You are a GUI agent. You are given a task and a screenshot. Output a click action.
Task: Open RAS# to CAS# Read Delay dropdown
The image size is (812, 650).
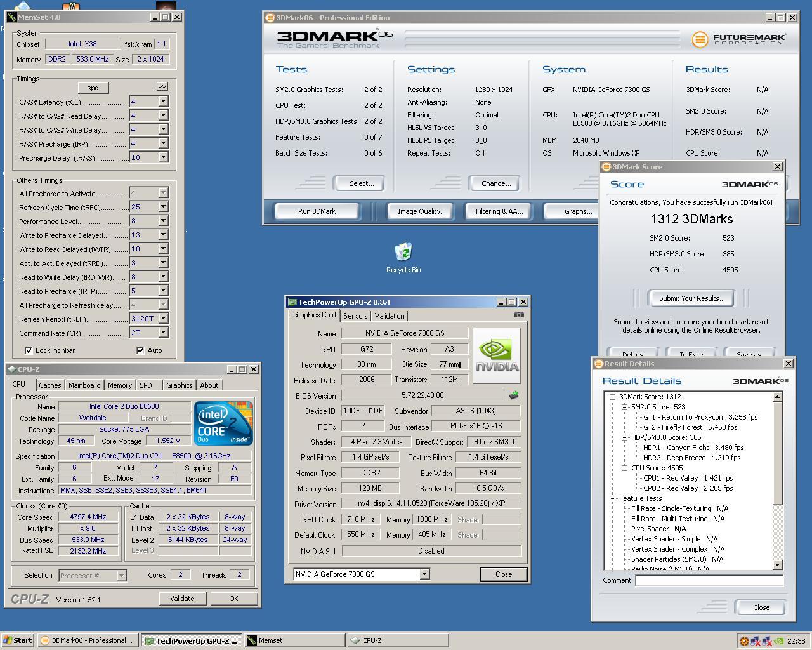[163, 116]
